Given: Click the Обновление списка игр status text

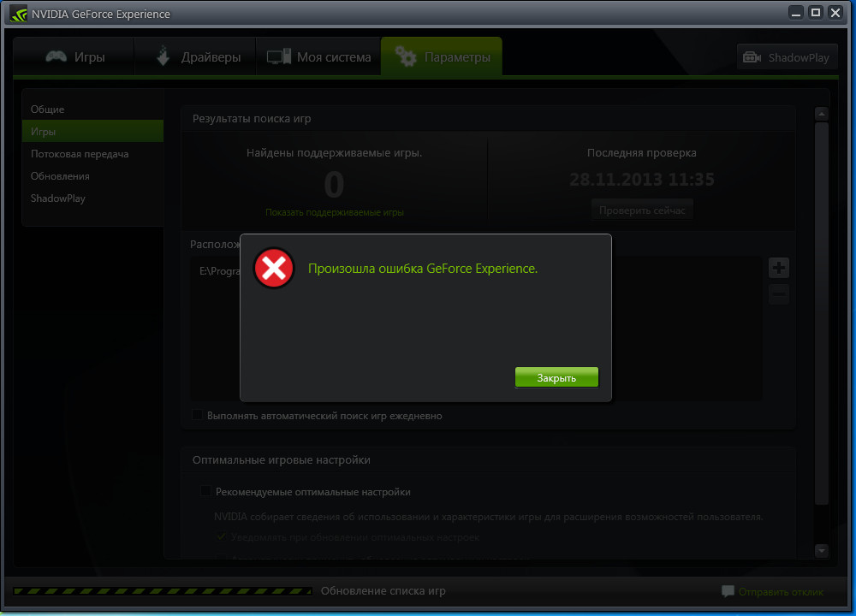Looking at the screenshot, I should point(383,591).
